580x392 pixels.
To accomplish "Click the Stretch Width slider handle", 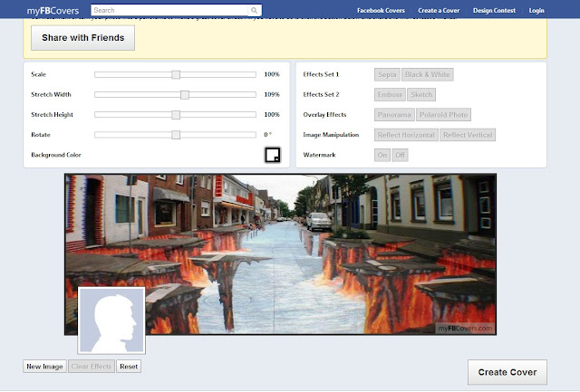I will pyautogui.click(x=185, y=95).
